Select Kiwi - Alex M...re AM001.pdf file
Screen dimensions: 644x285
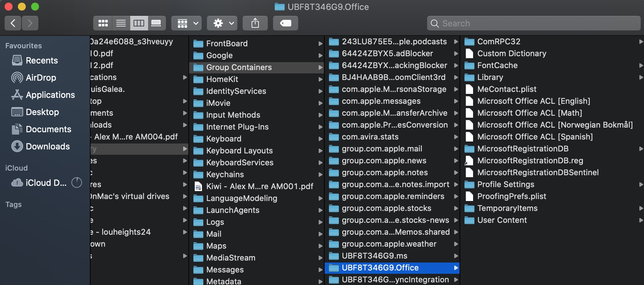pyautogui.click(x=256, y=186)
